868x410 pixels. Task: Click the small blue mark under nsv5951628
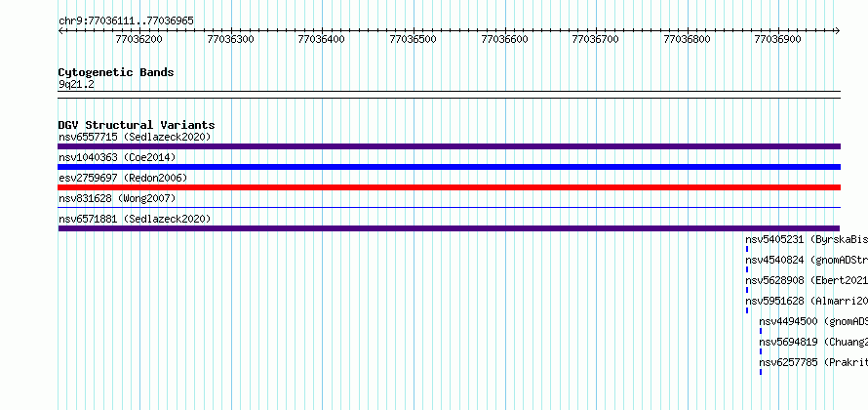747,310
